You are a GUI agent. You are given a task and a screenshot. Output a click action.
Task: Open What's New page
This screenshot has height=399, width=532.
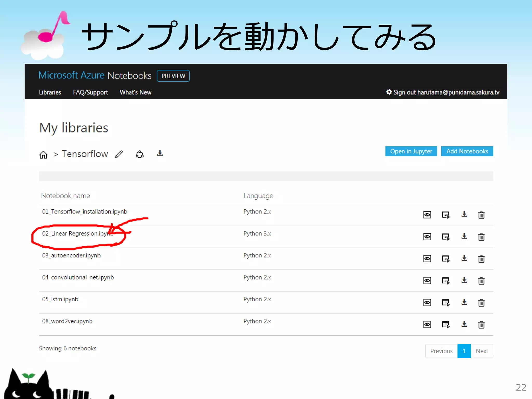pos(136,92)
